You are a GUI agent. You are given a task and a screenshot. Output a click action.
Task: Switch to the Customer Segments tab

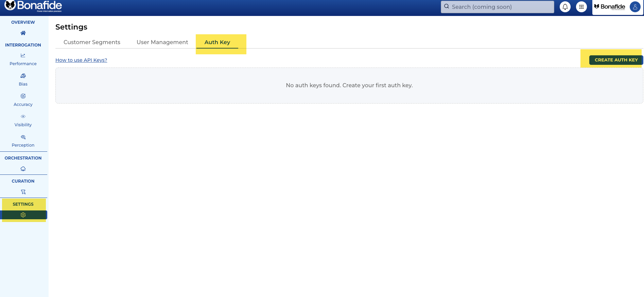pos(92,42)
